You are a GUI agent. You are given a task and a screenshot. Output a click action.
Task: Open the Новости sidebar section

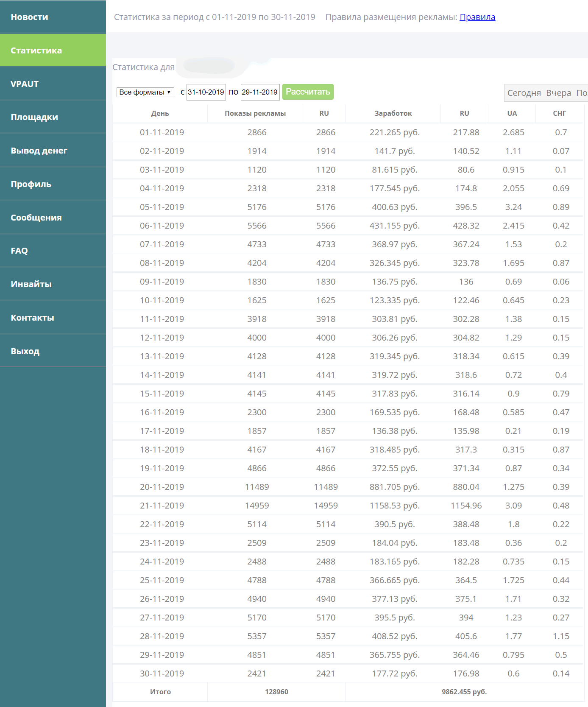coord(29,17)
